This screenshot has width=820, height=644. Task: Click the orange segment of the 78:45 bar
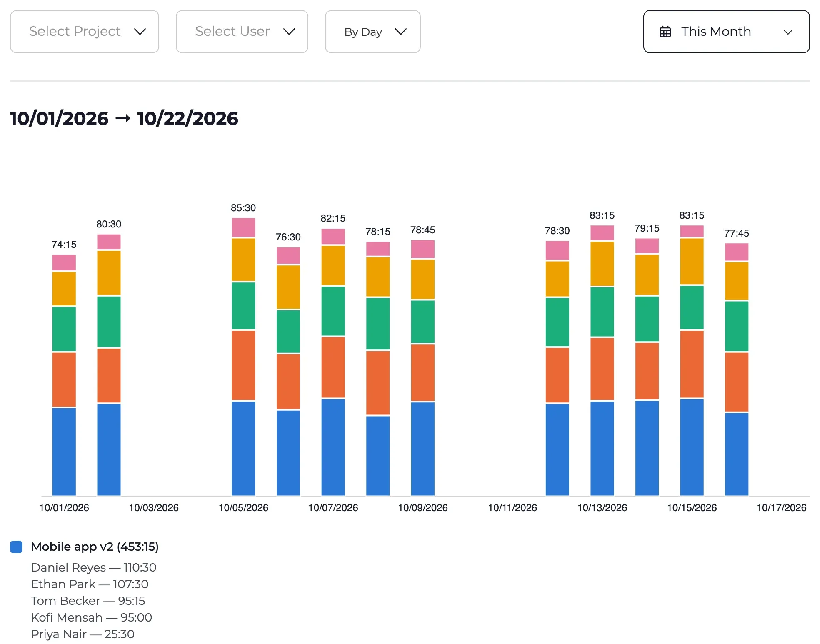click(423, 372)
